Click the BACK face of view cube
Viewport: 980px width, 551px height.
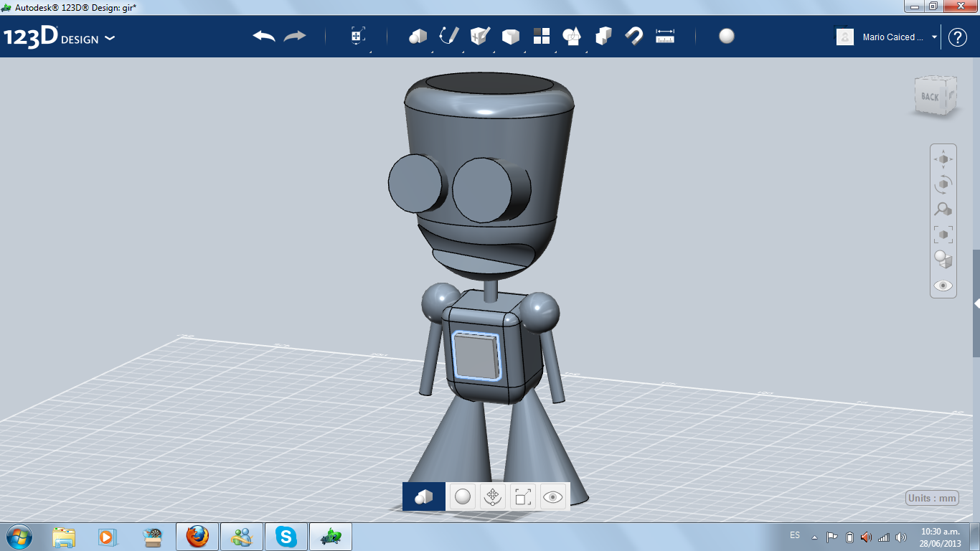tap(930, 96)
